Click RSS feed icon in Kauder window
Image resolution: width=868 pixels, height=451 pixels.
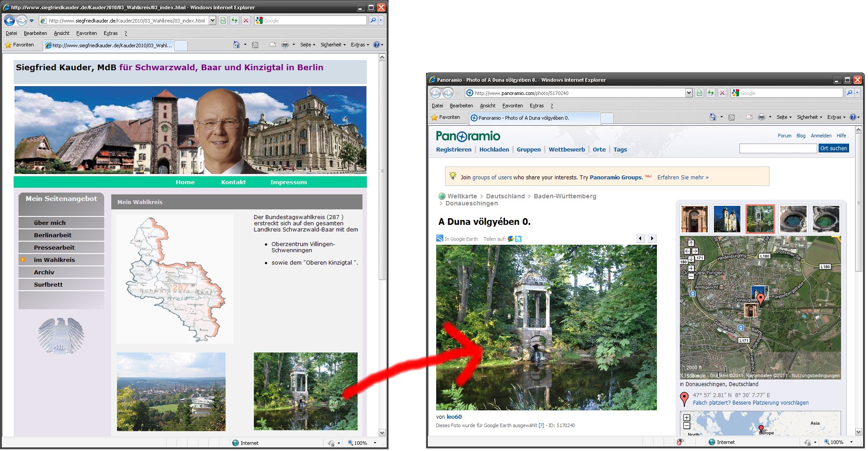[x=255, y=45]
